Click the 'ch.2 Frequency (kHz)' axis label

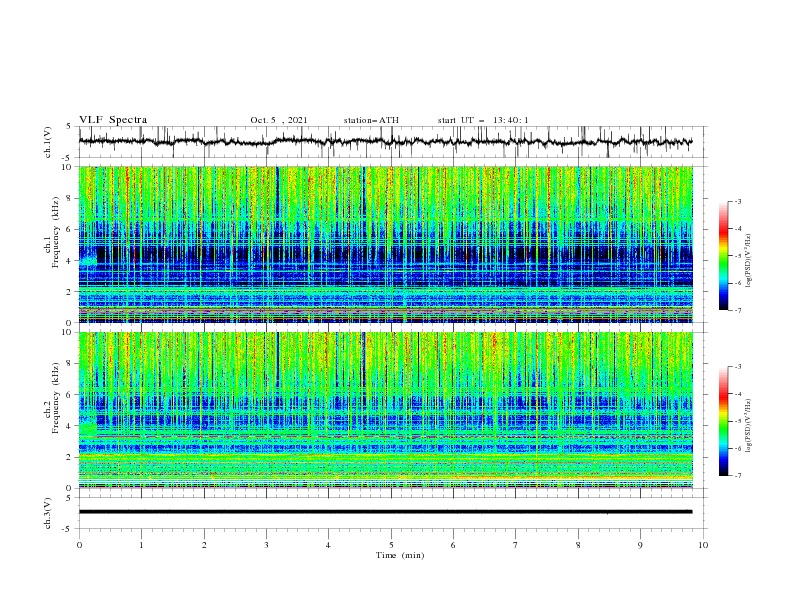pyautogui.click(x=52, y=397)
